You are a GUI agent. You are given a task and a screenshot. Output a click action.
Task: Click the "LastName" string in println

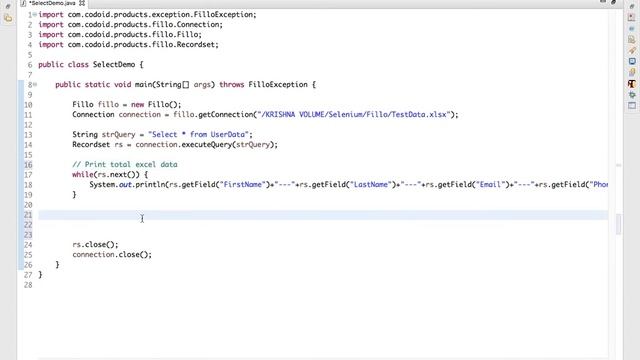pyautogui.click(x=371, y=184)
